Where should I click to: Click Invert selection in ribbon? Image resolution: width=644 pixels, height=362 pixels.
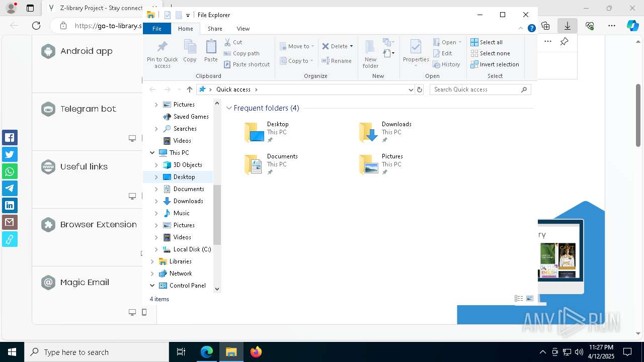(x=495, y=64)
